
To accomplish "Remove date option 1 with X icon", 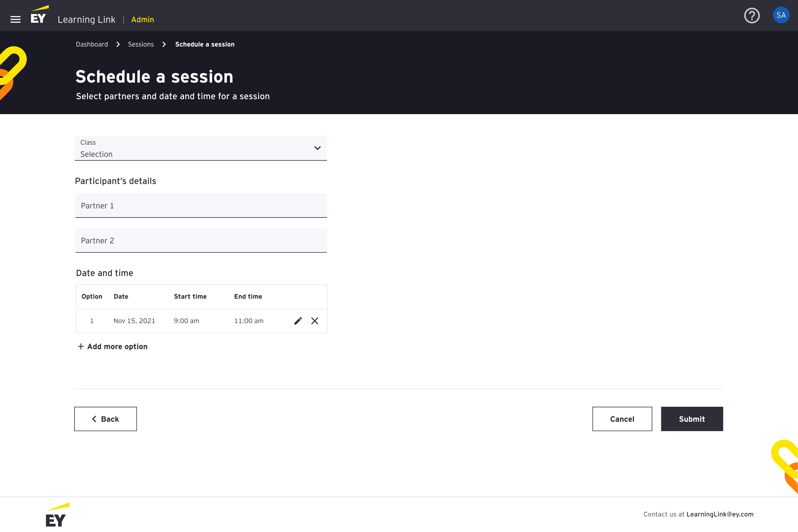I will click(315, 321).
